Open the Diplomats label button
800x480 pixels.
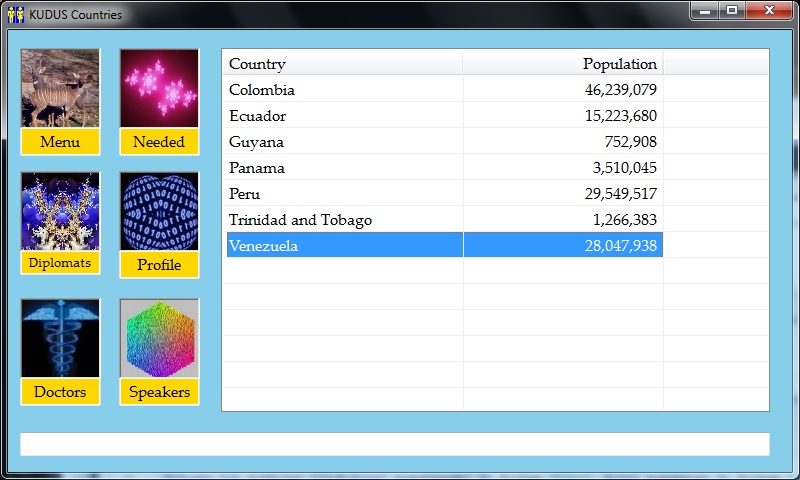pos(60,263)
